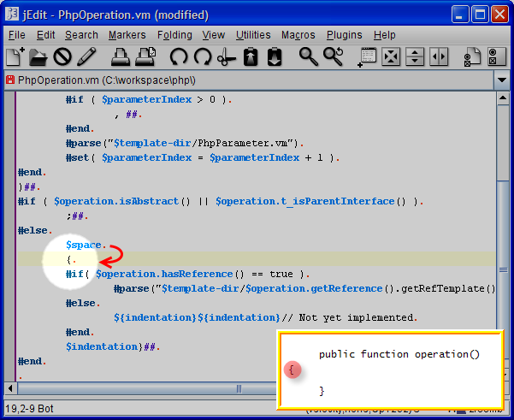Screen dimensions: 514x420
Task: Open the Macros menu
Action: tap(298, 35)
